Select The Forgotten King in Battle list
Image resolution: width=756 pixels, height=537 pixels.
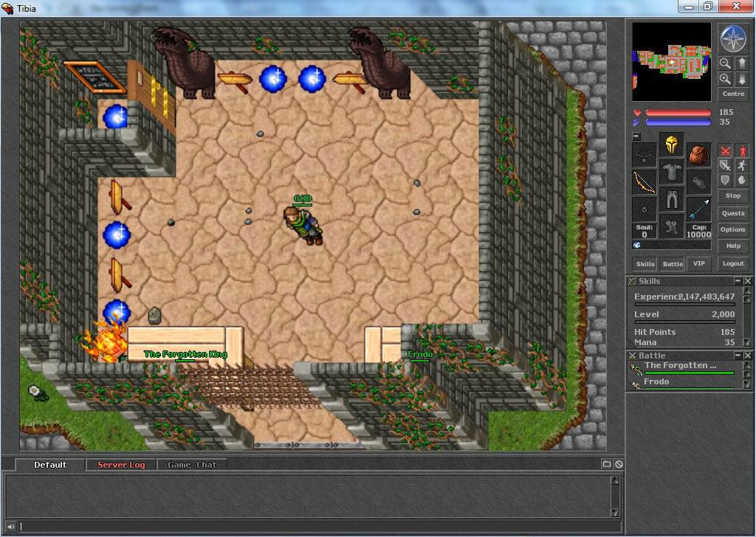point(684,367)
